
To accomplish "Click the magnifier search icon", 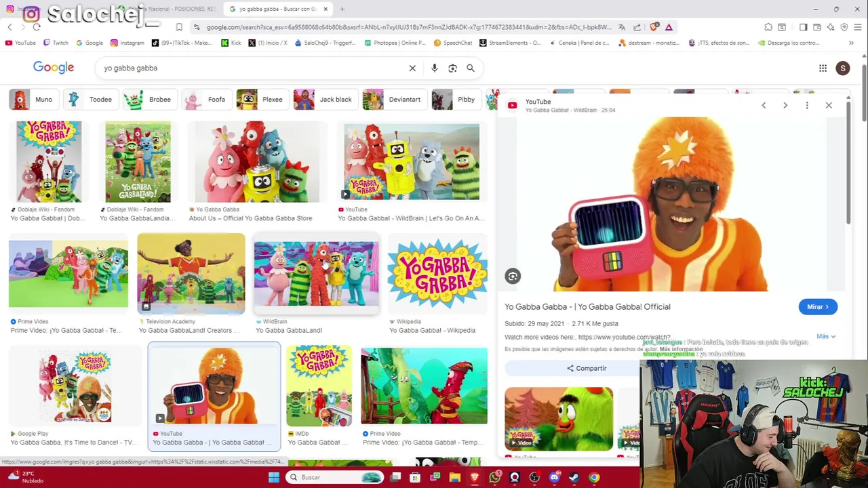I will click(471, 68).
